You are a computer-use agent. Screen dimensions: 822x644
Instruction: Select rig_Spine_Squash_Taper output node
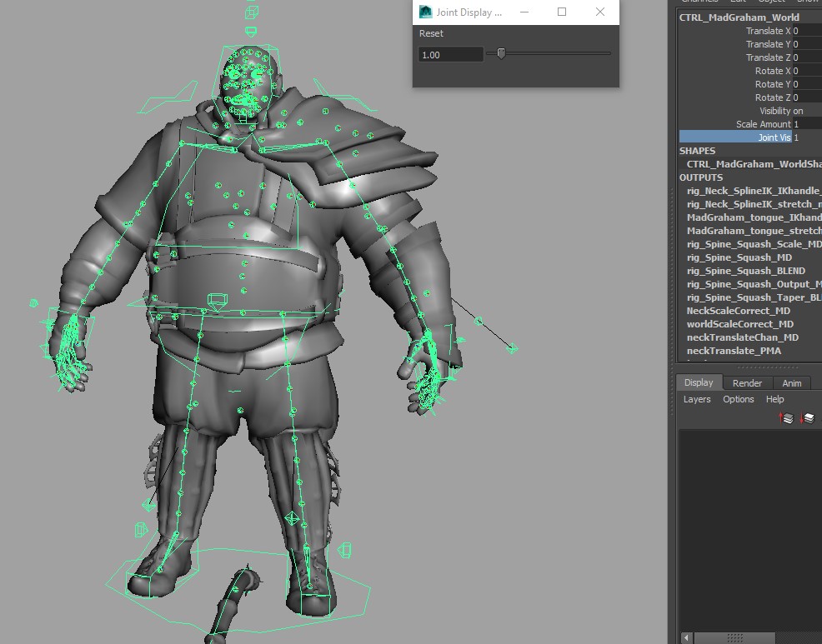coord(754,297)
